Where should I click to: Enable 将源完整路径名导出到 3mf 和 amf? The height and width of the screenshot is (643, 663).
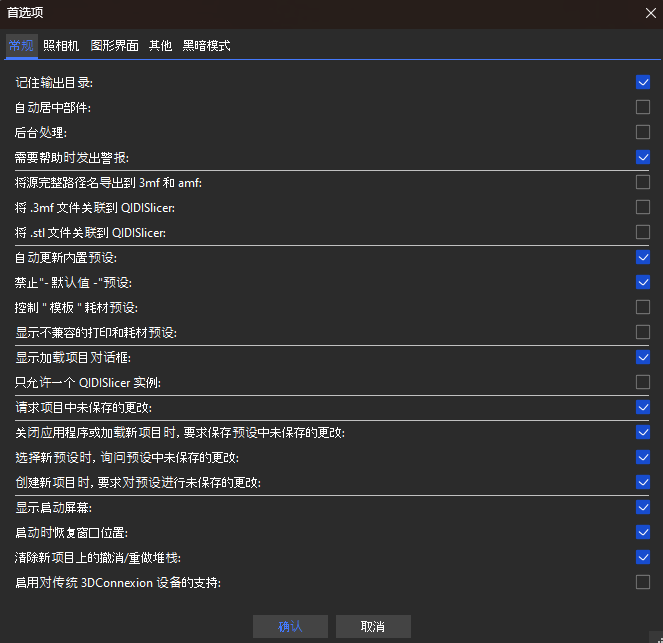(643, 182)
